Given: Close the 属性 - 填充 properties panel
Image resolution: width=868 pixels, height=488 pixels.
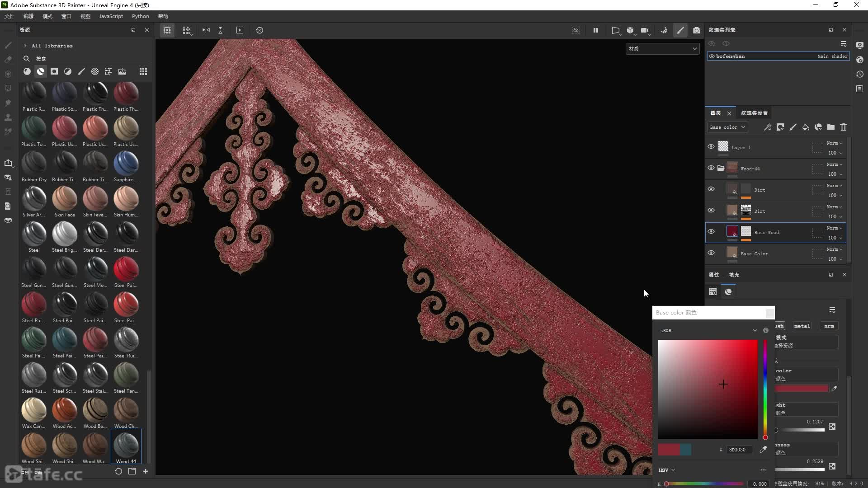Looking at the screenshot, I should [x=844, y=275].
